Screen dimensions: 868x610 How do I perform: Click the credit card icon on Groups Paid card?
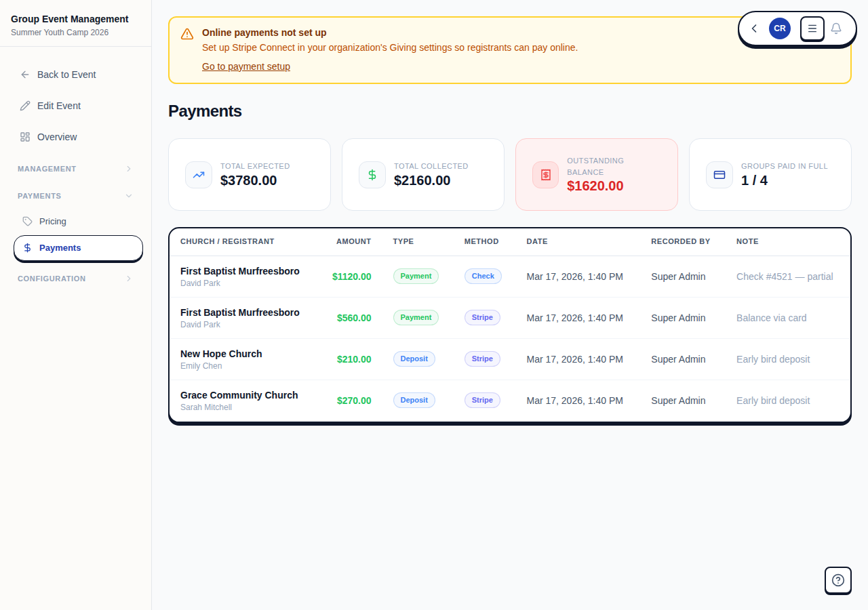(719, 175)
